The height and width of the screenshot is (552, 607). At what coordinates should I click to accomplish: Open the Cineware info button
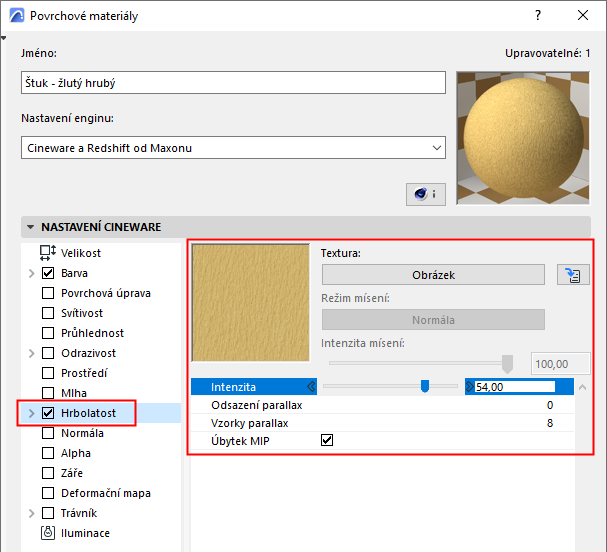pyautogui.click(x=425, y=194)
